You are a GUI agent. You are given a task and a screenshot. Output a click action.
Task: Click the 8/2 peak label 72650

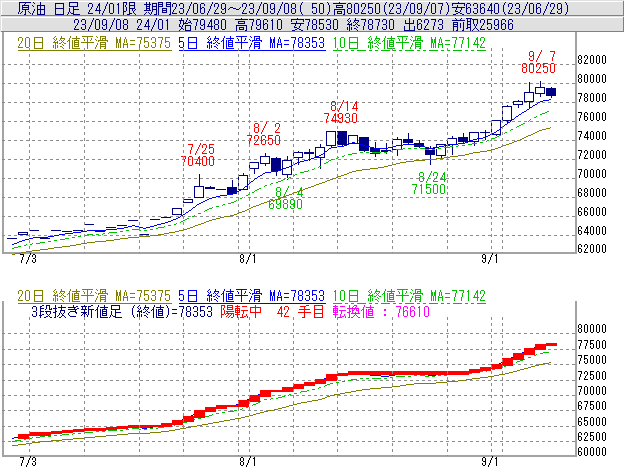[x=263, y=140]
